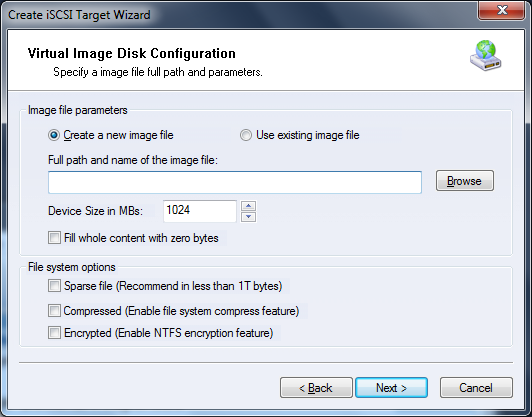532x417 pixels.
Task: Click the Device Size value box
Action: click(x=200, y=211)
